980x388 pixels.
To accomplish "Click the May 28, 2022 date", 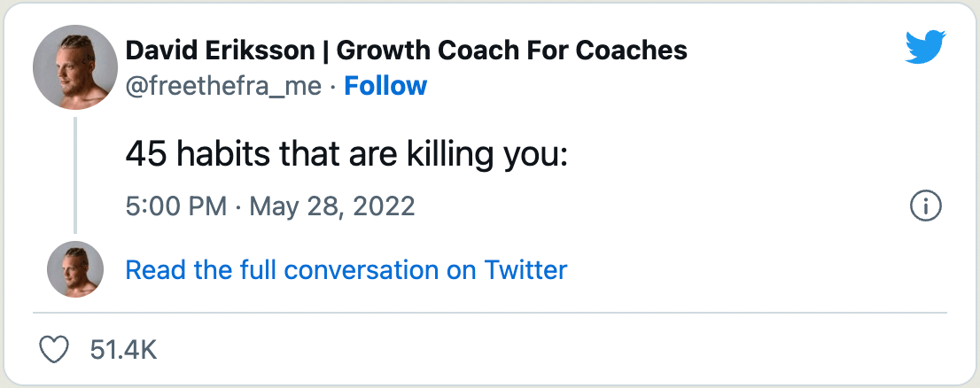I will (332, 206).
